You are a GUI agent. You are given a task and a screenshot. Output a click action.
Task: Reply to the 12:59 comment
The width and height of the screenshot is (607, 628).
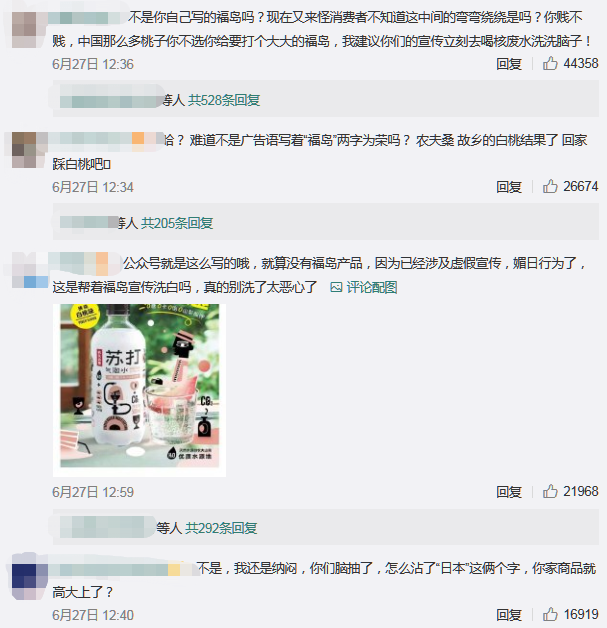click(x=509, y=491)
